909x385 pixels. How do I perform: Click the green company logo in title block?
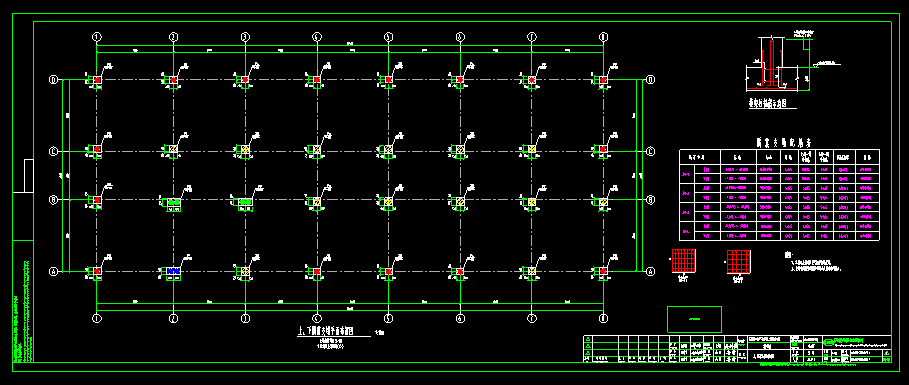point(828,342)
